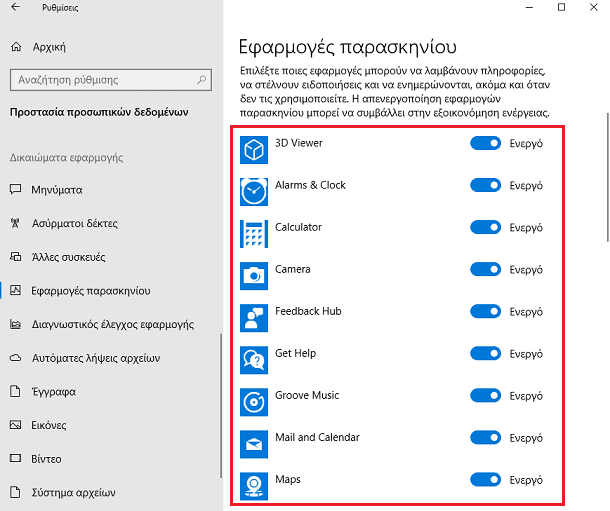Toggle Feedback Hub background access
Viewport: 610px width, 511px height.
(x=486, y=311)
